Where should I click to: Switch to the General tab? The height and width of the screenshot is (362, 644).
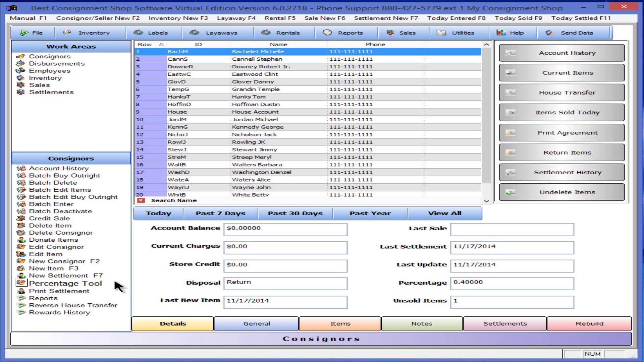click(257, 323)
